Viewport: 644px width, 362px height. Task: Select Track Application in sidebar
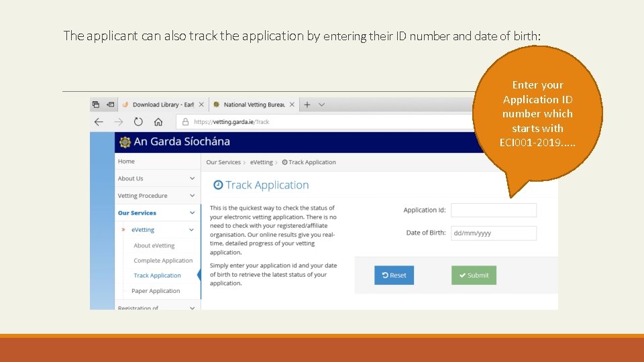[x=157, y=276]
